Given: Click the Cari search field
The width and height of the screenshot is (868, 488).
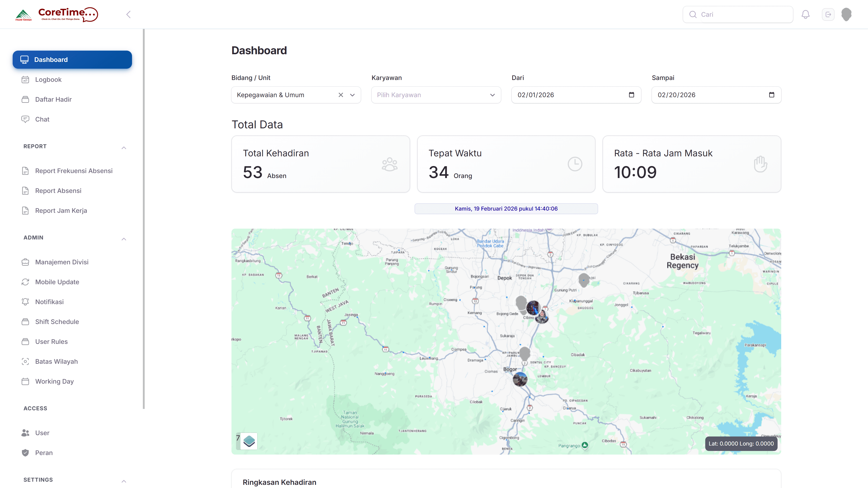Looking at the screenshot, I should coord(738,14).
